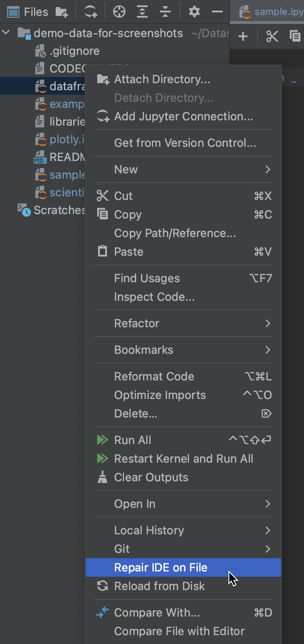This screenshot has width=304, height=644.
Task: Choose Reload from Disk entry
Action: click(183, 586)
